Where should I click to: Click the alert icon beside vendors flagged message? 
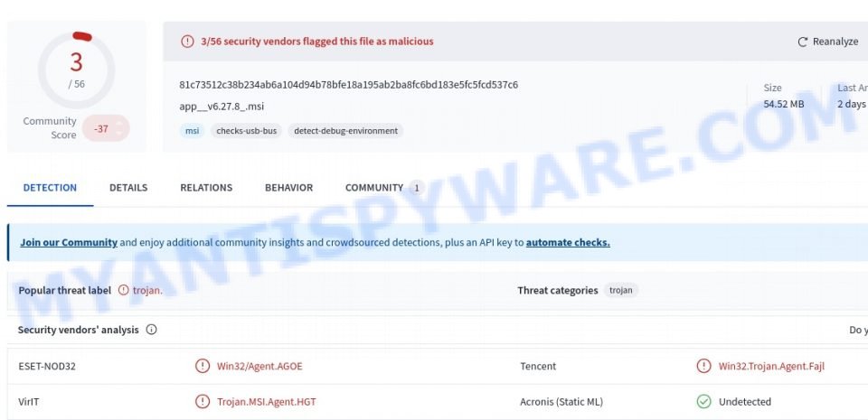pyautogui.click(x=188, y=41)
